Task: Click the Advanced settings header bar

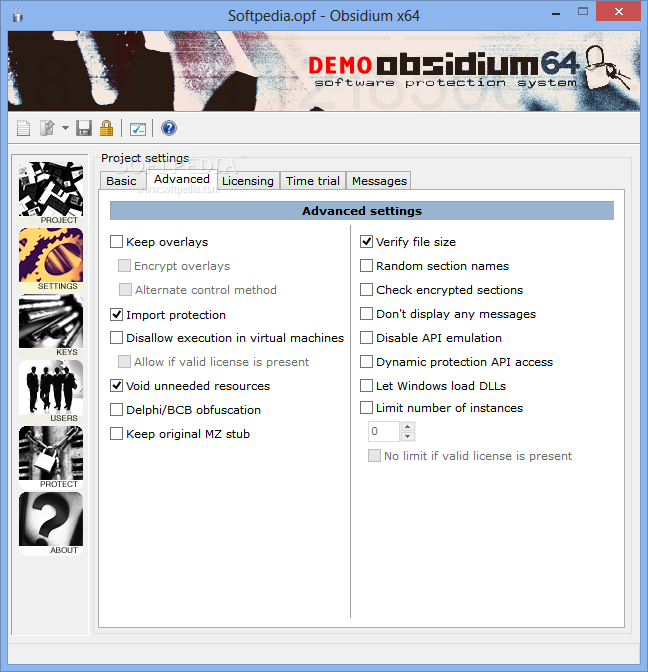Action: point(362,211)
